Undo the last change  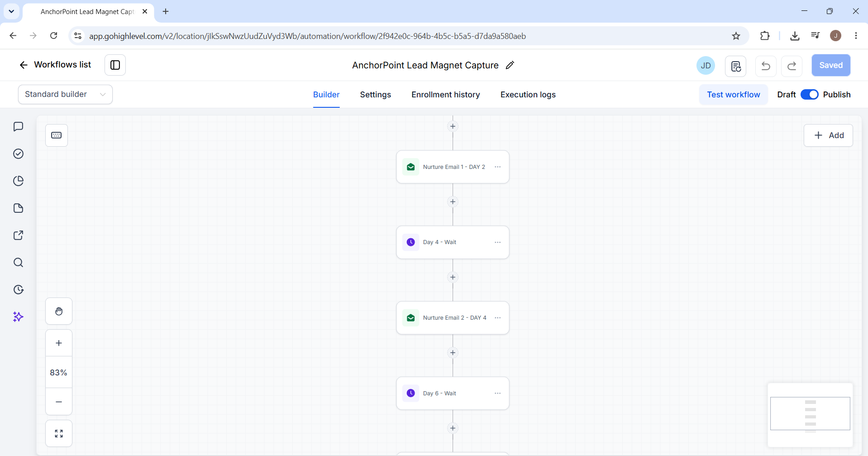(766, 66)
